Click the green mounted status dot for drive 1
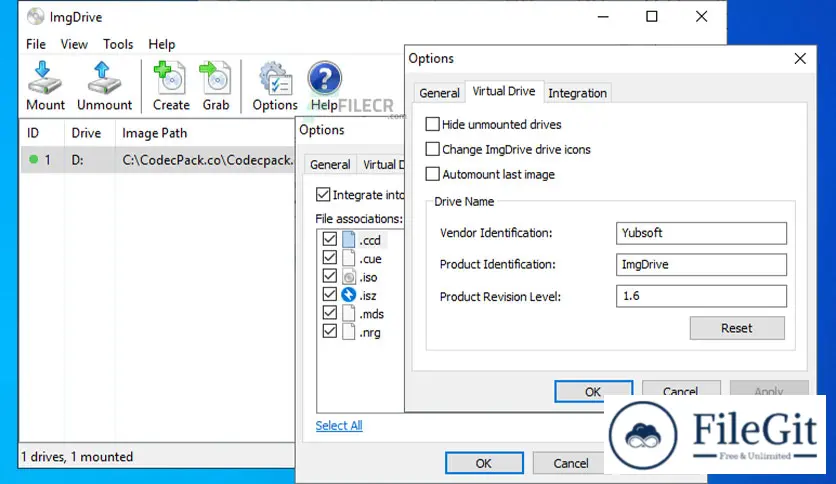This screenshot has width=836, height=484. (34, 159)
